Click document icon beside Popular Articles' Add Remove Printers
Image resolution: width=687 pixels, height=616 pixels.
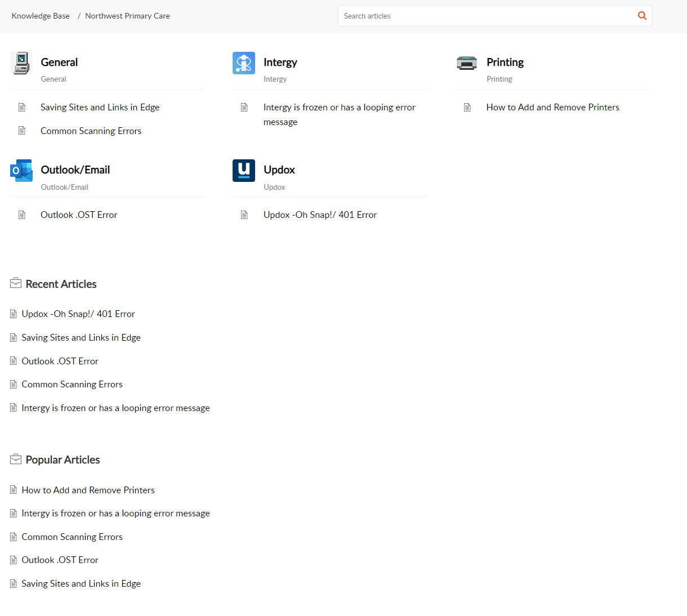(x=14, y=490)
